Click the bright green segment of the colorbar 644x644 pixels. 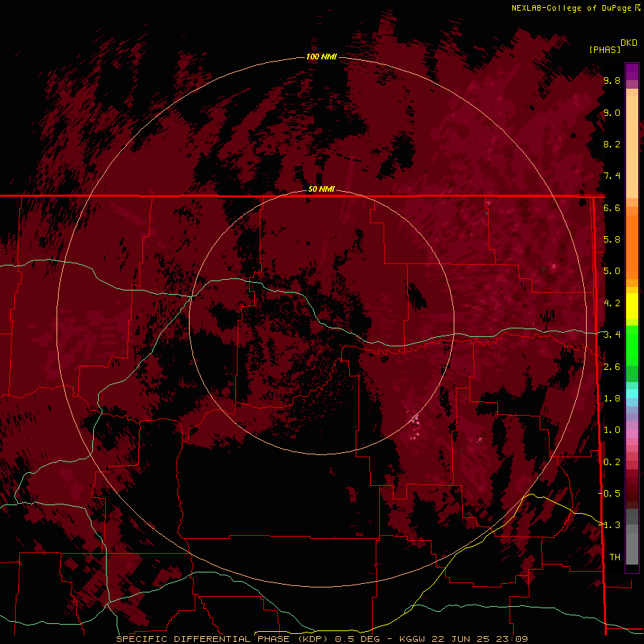pyautogui.click(x=632, y=345)
